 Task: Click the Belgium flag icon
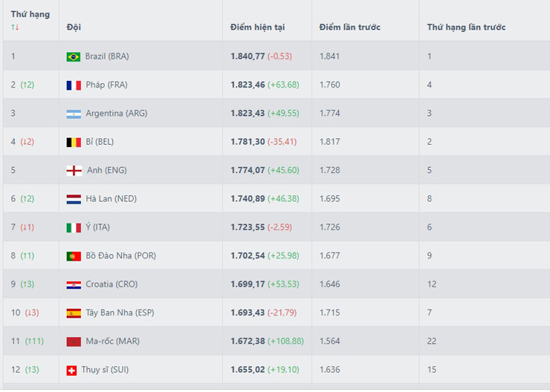click(73, 142)
